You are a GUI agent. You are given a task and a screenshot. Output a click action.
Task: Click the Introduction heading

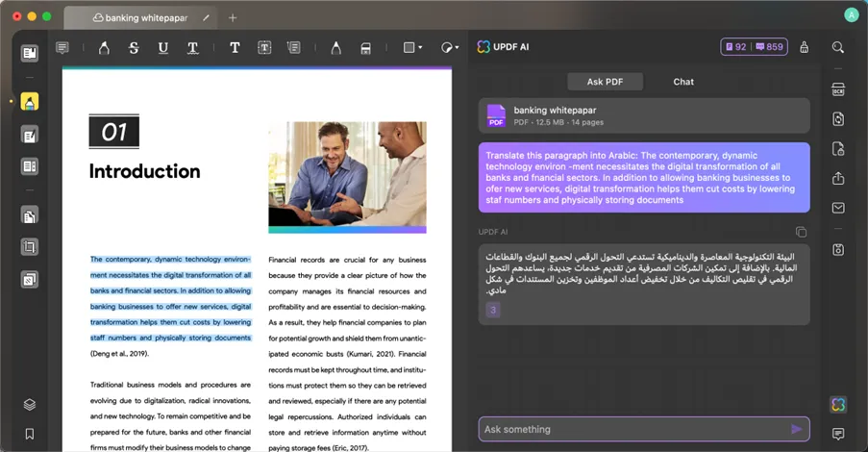pyautogui.click(x=144, y=171)
